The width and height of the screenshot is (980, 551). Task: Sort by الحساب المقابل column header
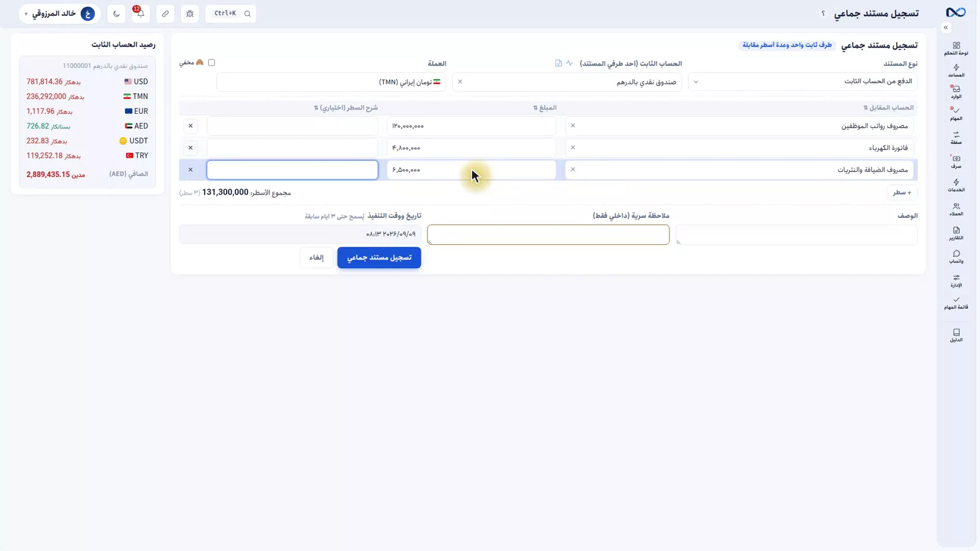(888, 108)
